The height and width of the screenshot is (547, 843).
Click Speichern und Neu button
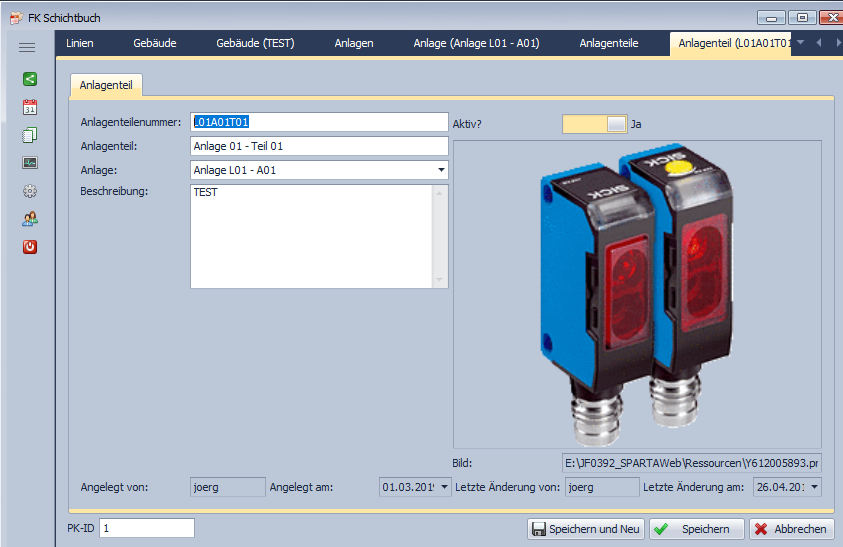pos(586,529)
